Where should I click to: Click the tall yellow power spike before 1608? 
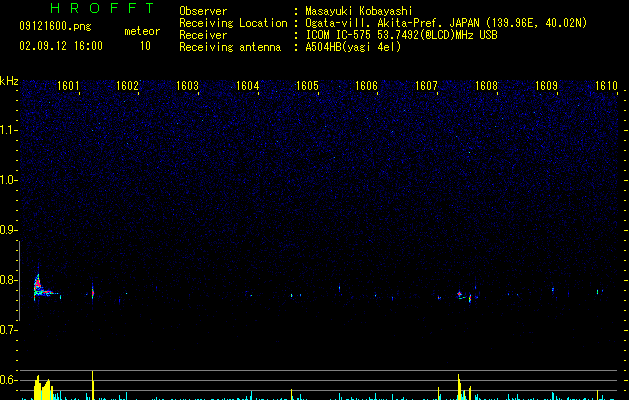459,387
